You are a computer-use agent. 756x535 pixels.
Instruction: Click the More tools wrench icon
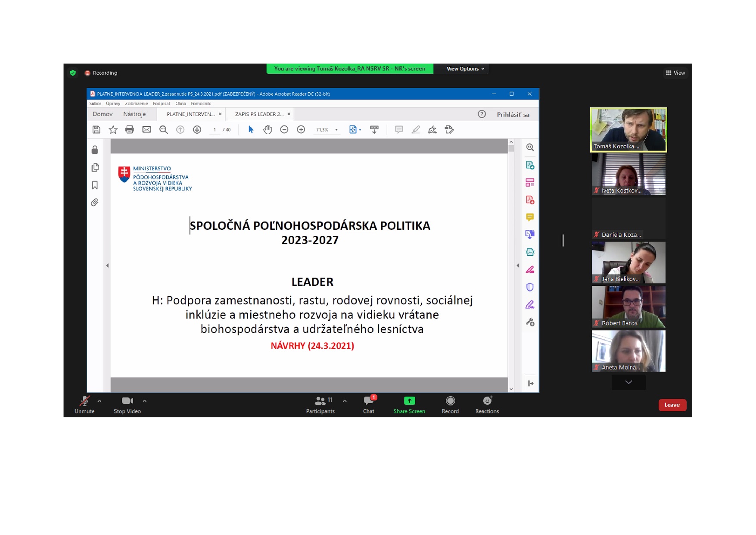[x=530, y=322]
